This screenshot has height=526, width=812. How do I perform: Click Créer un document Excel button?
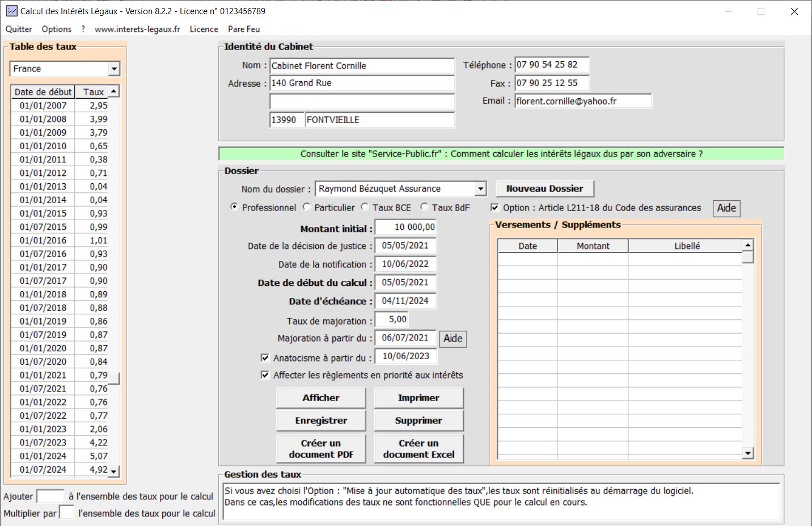coord(418,449)
